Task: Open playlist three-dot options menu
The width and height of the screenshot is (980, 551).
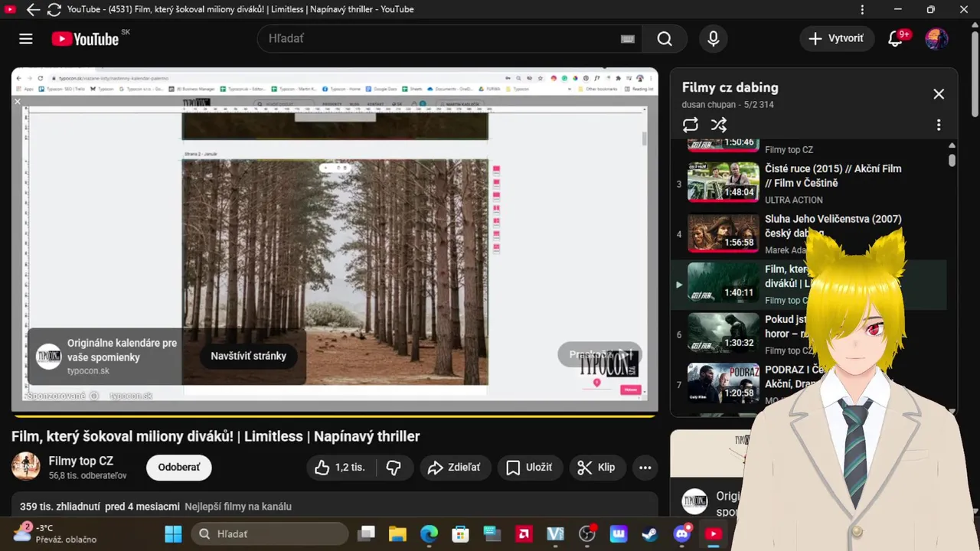Action: coord(939,125)
